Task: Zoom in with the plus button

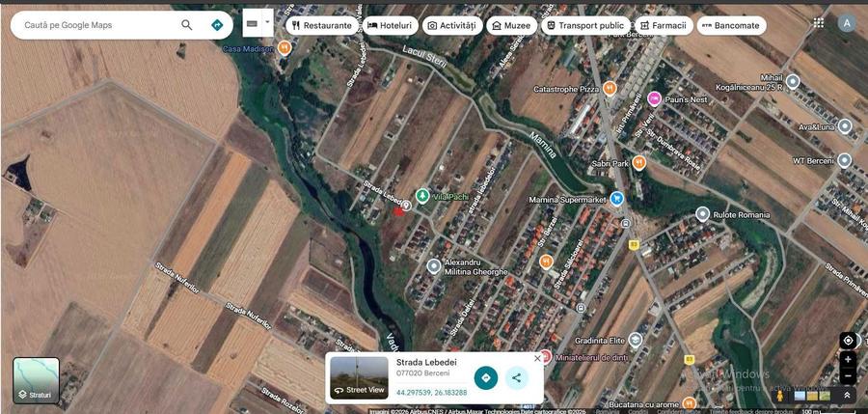Action: pyautogui.click(x=847, y=359)
